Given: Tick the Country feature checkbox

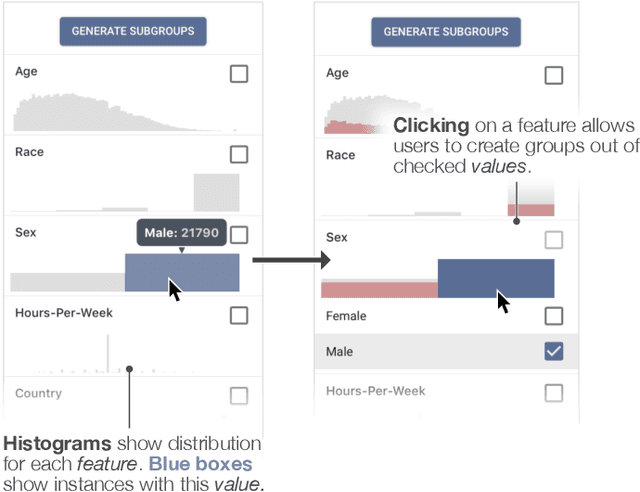Looking at the screenshot, I should 239,395.
